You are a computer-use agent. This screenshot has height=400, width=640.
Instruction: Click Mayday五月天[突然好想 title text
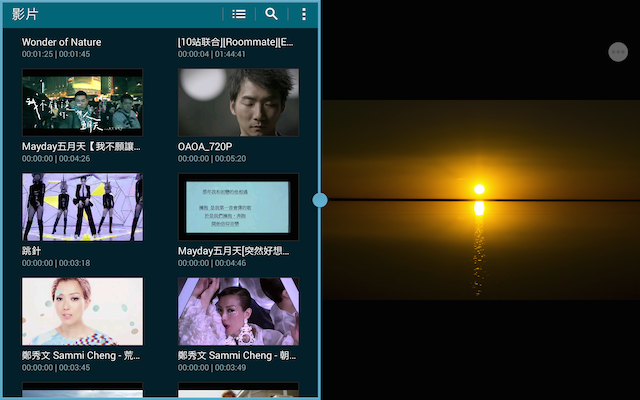pos(233,251)
